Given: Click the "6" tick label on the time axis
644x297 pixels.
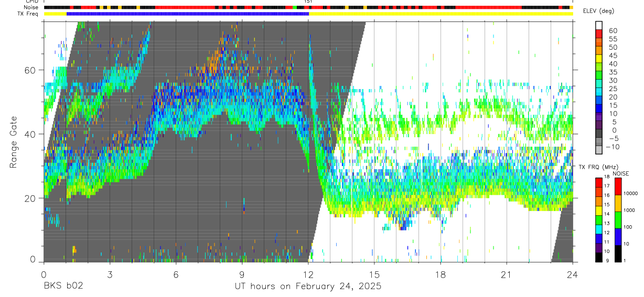Looking at the screenshot, I should click(176, 274).
